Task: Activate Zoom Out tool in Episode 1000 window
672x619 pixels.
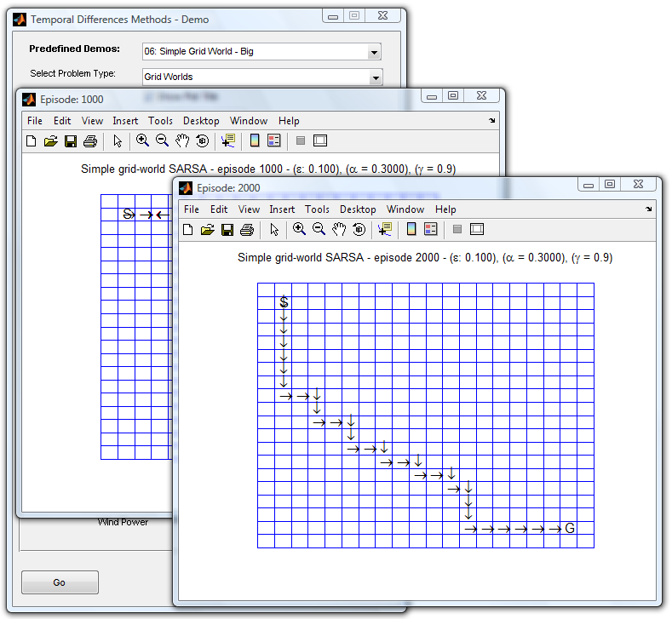Action: tap(162, 140)
